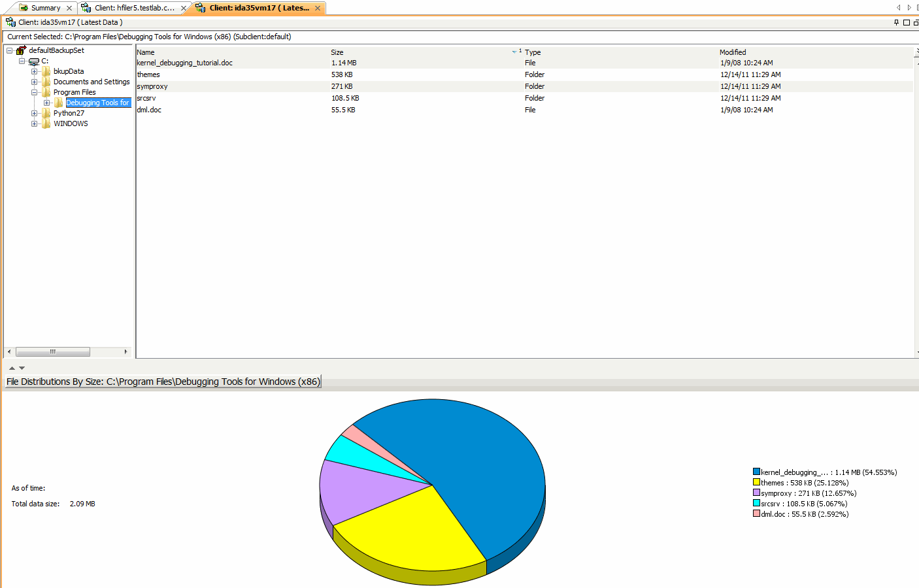The width and height of the screenshot is (919, 588).
Task: Click the WINDOWS folder icon
Action: pyautogui.click(x=46, y=123)
